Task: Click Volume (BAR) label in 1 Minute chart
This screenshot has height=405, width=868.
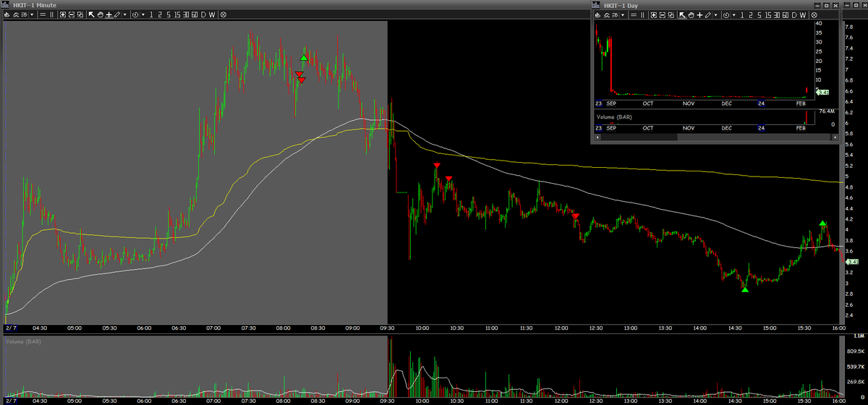Action: (x=25, y=341)
